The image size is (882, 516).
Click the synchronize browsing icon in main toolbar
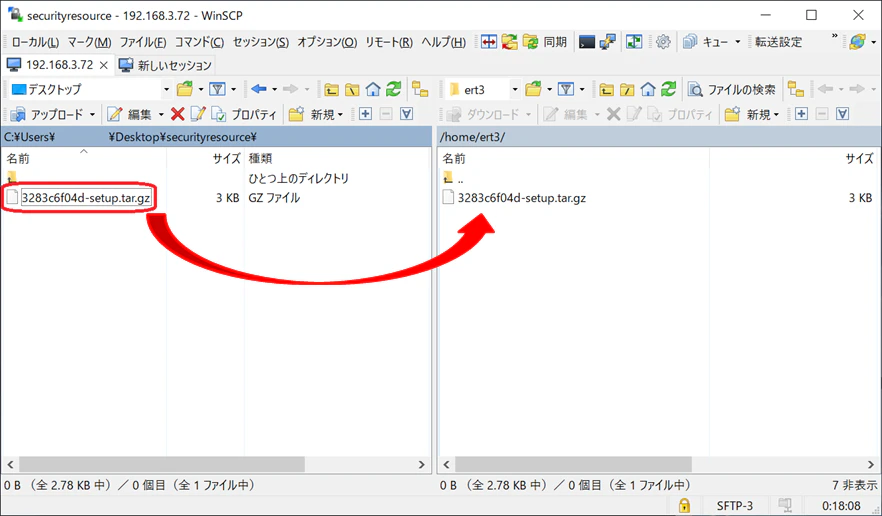click(x=510, y=42)
